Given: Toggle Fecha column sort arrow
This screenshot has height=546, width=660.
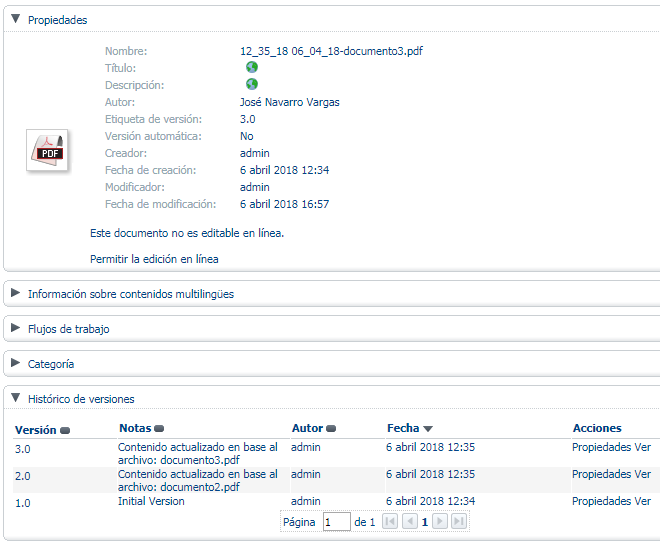Looking at the screenshot, I should tap(428, 429).
